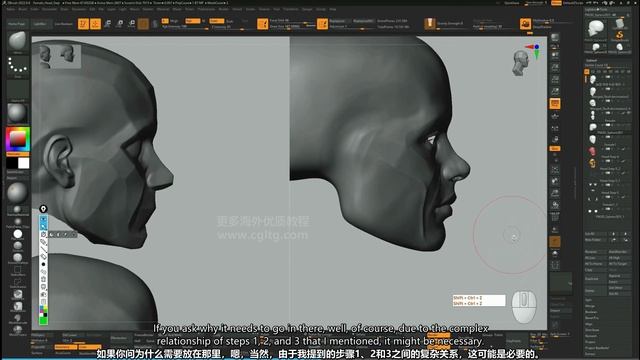
Task: Open LightBox from the top shelf
Action: pyautogui.click(x=40, y=24)
